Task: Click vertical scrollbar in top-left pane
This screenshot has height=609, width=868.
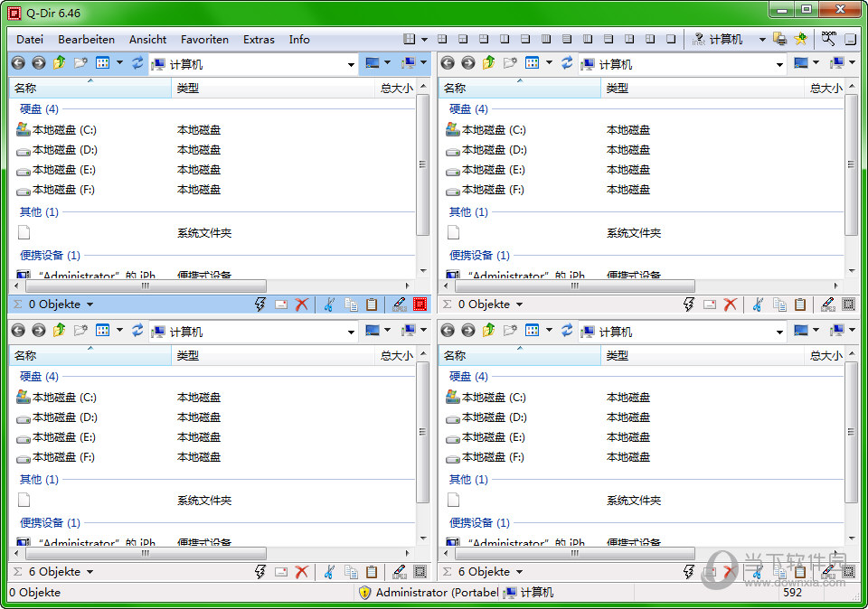Action: click(423, 164)
